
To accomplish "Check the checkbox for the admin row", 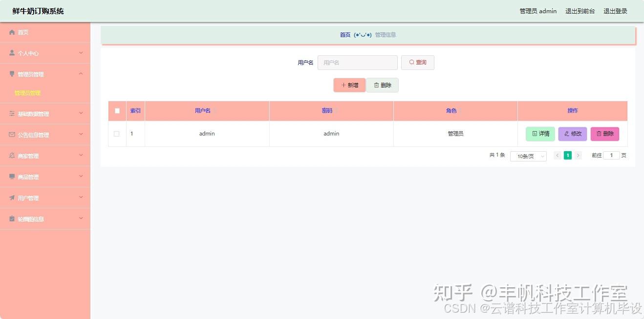I will point(117,133).
